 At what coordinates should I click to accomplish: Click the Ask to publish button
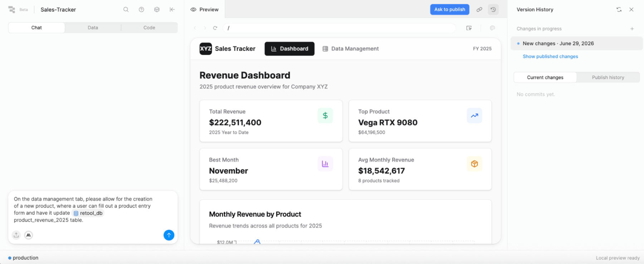pyautogui.click(x=450, y=10)
